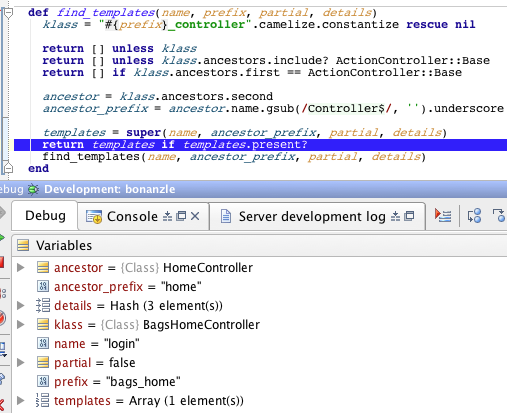This screenshot has height=413, width=507.
Task: Click the array icon beside templates variable
Action: [43, 400]
